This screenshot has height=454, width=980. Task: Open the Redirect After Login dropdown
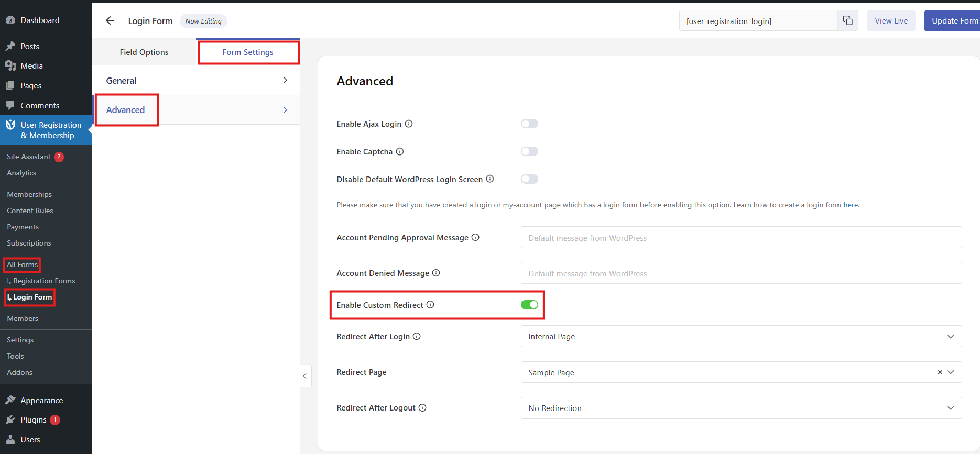741,336
